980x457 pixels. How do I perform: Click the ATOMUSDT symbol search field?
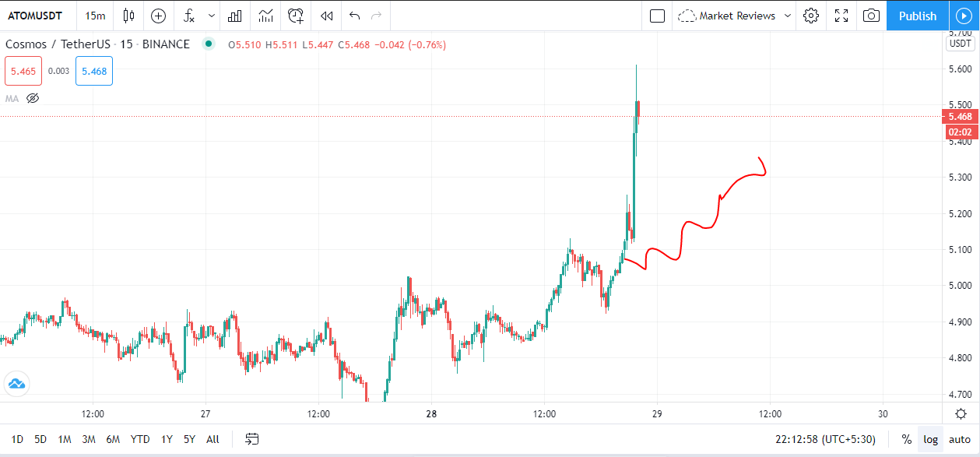click(37, 16)
